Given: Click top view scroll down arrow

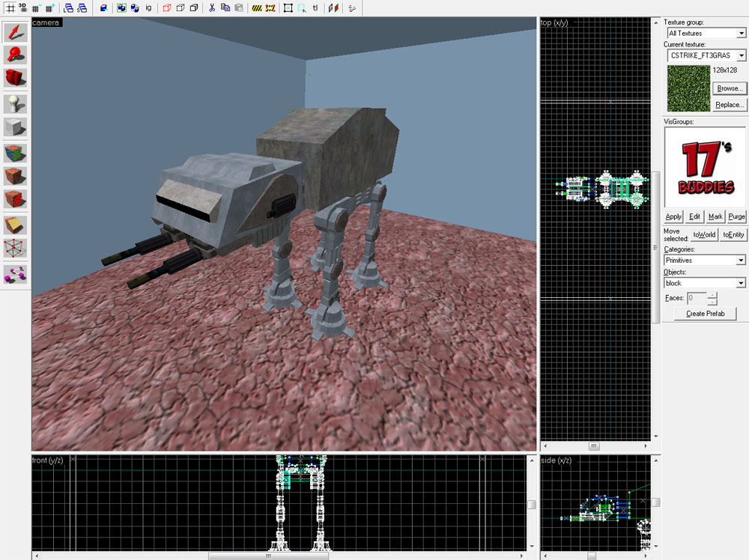Looking at the screenshot, I should tap(656, 436).
